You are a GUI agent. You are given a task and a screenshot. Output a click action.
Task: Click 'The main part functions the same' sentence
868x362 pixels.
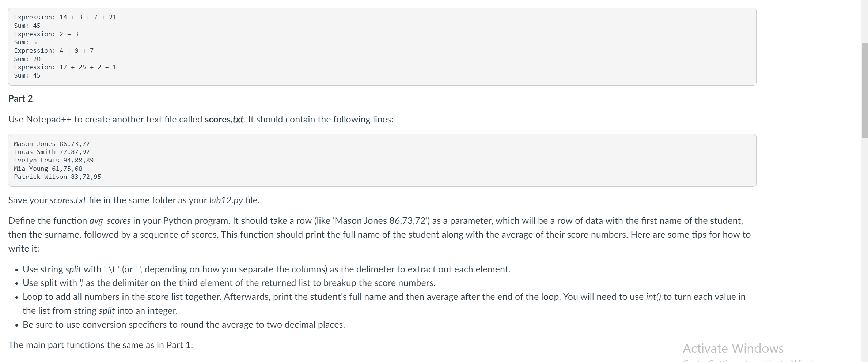[x=101, y=345]
